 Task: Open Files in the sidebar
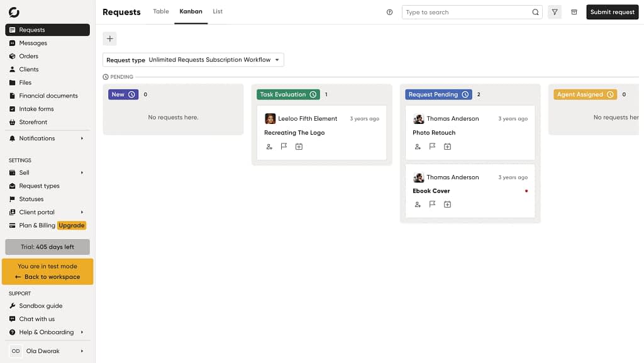coord(48,82)
